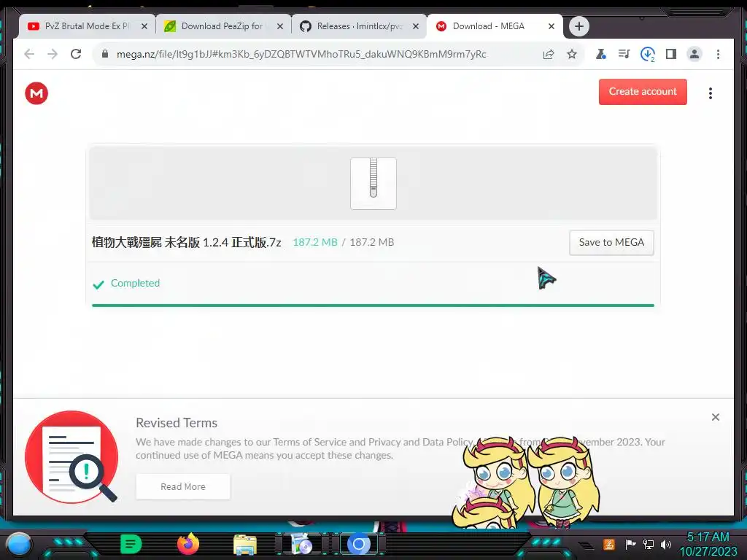The image size is (747, 560).
Task: Open the disc installer taskbar icon
Action: (302, 544)
